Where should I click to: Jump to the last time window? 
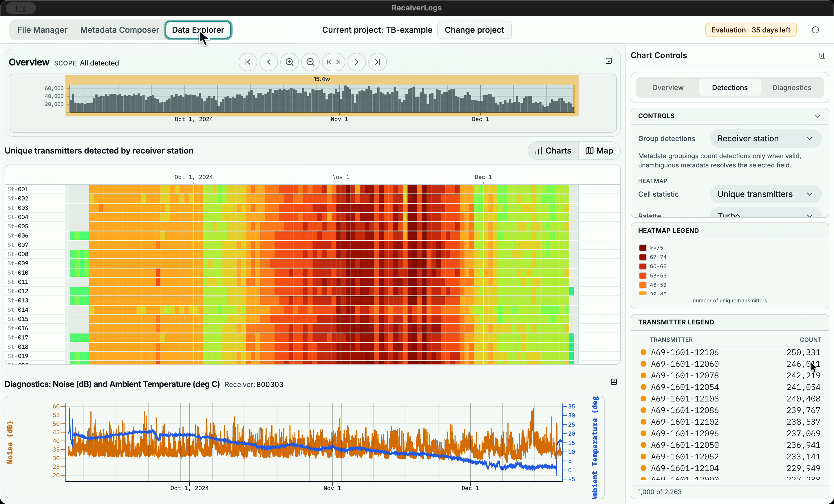[x=377, y=62]
